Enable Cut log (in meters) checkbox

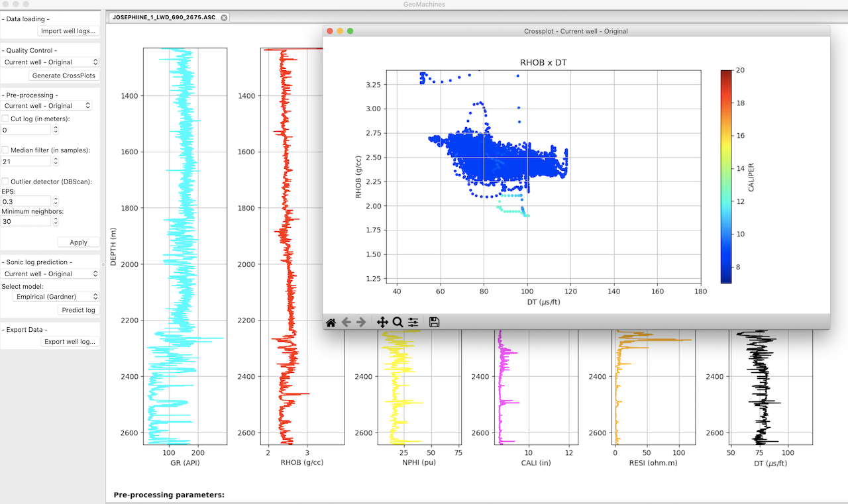[x=5, y=119]
